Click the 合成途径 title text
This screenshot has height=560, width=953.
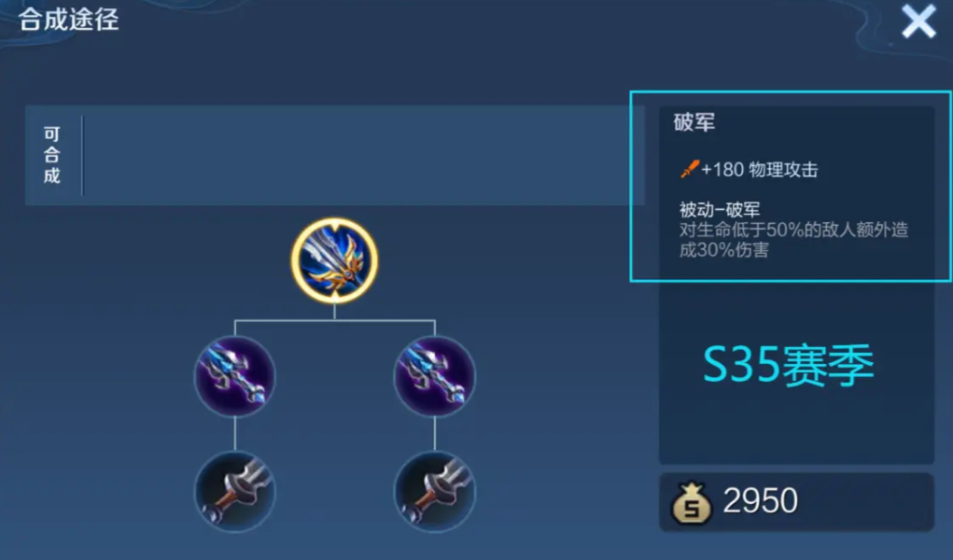(x=69, y=20)
